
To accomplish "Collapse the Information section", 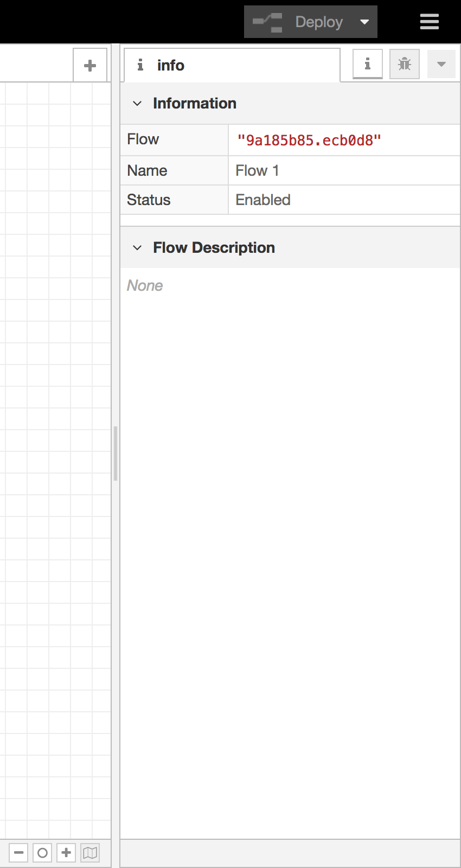I will 137,103.
